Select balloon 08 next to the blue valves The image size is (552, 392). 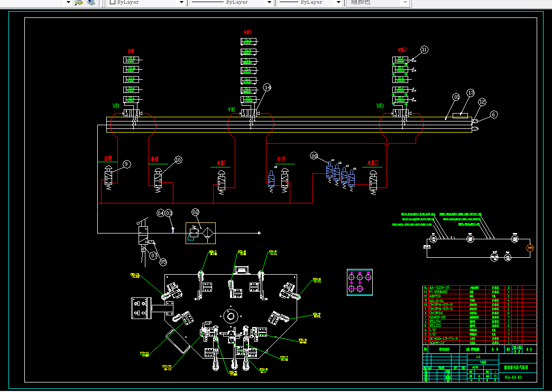click(x=314, y=155)
